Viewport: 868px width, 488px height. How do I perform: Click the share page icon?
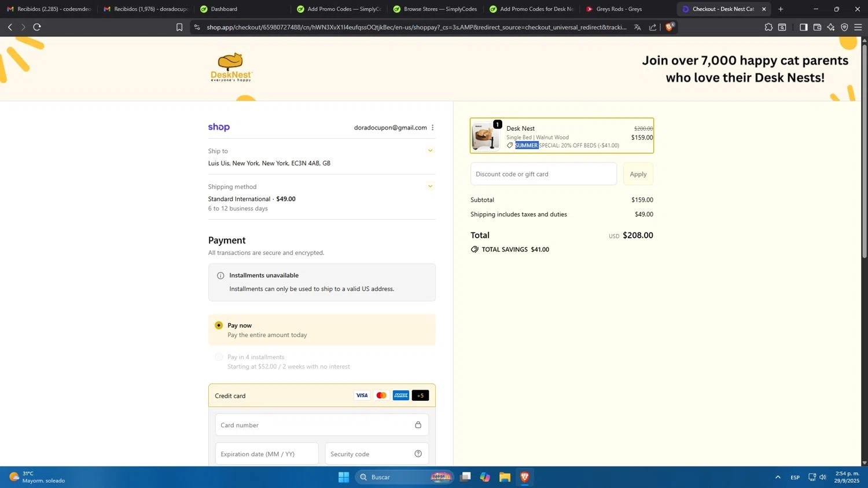pyautogui.click(x=653, y=27)
